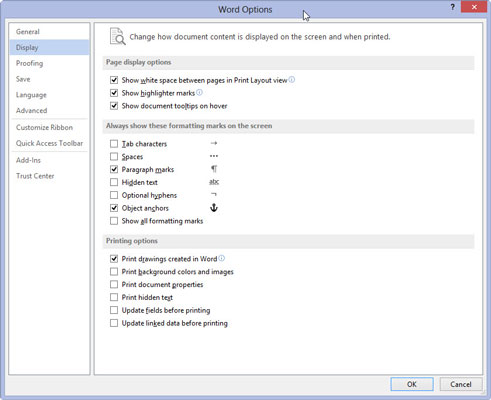
Task: Click the OK button
Action: pyautogui.click(x=412, y=384)
